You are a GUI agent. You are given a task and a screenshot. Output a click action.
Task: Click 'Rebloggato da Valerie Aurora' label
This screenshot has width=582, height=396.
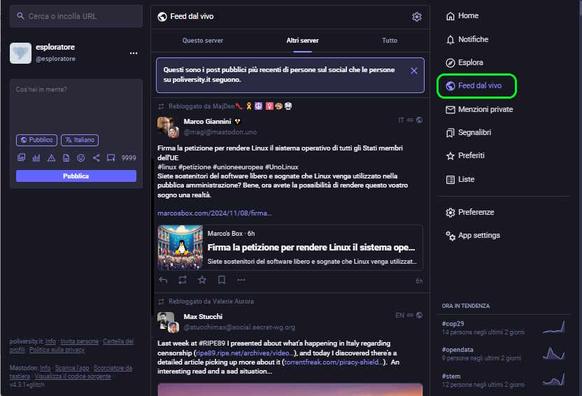211,301
